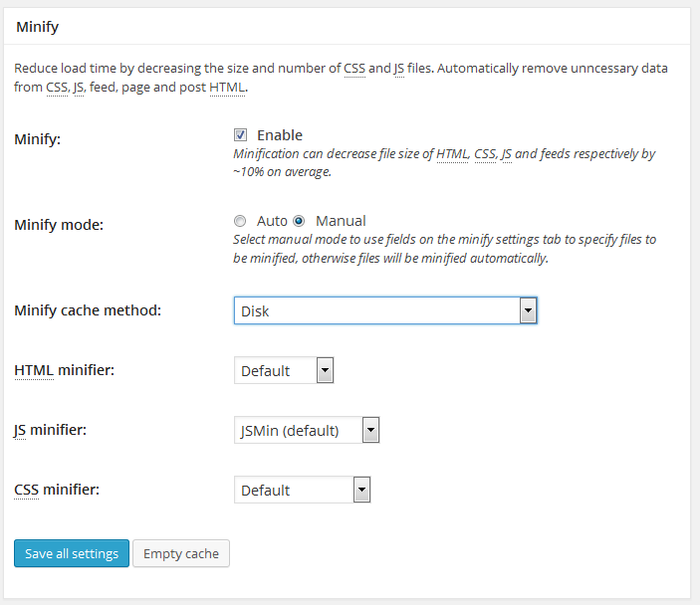Click the arrow button of the CSS minifier select
The image size is (700, 605).
(361, 491)
